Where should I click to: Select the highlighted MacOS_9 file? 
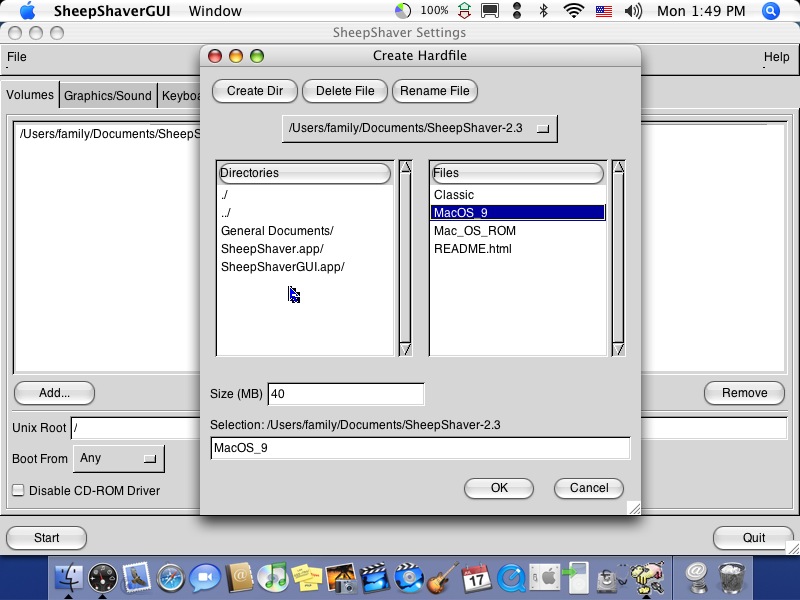[x=518, y=213]
